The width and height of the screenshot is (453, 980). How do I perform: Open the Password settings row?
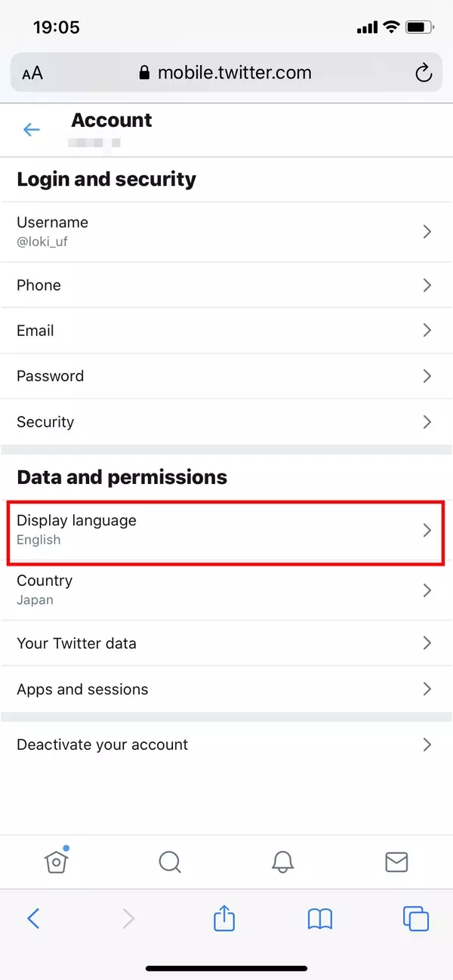click(x=225, y=375)
